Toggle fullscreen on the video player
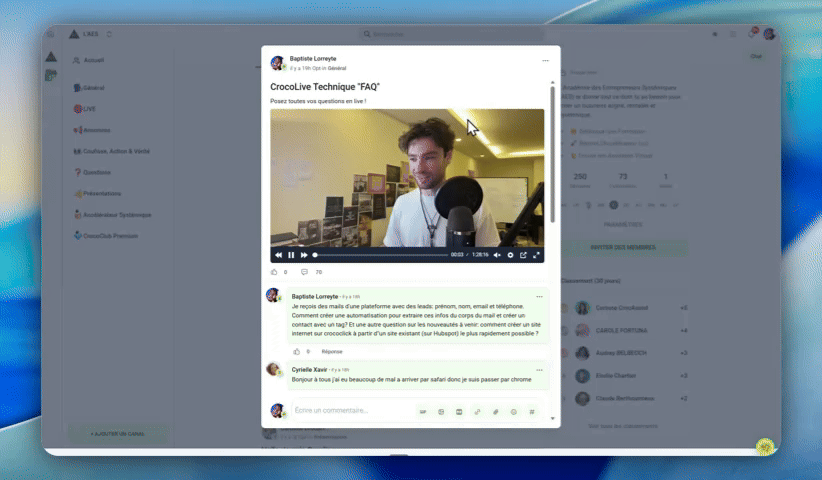 pos(536,255)
